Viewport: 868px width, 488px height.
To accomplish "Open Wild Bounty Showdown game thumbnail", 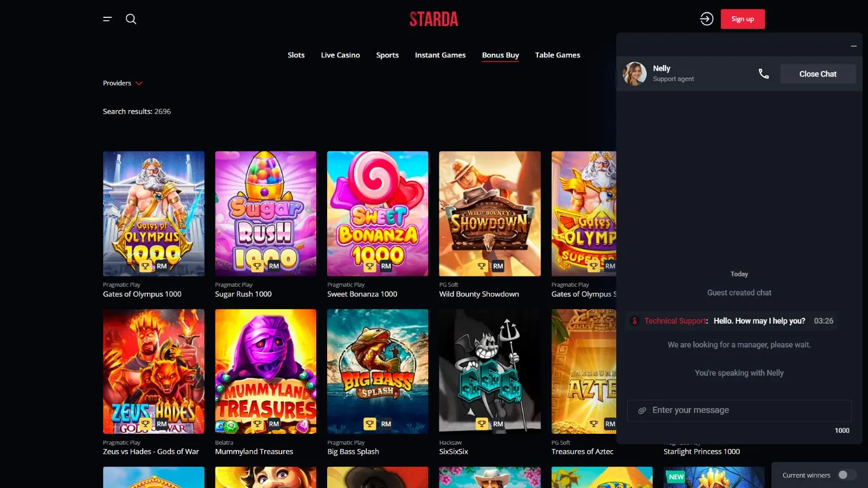I will (x=490, y=214).
